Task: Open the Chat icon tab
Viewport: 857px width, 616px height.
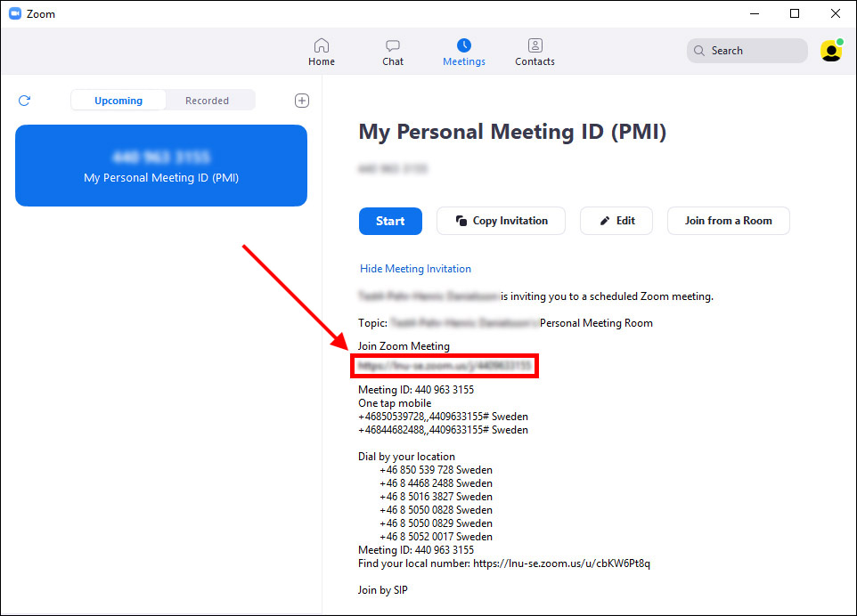Action: click(x=393, y=46)
